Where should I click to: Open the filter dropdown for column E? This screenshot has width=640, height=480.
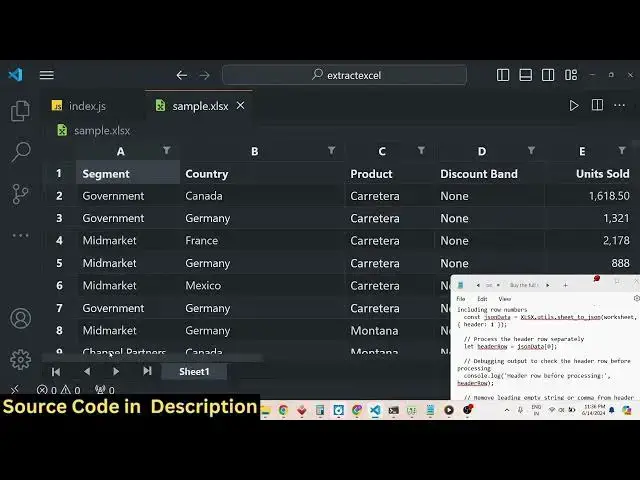[622, 151]
